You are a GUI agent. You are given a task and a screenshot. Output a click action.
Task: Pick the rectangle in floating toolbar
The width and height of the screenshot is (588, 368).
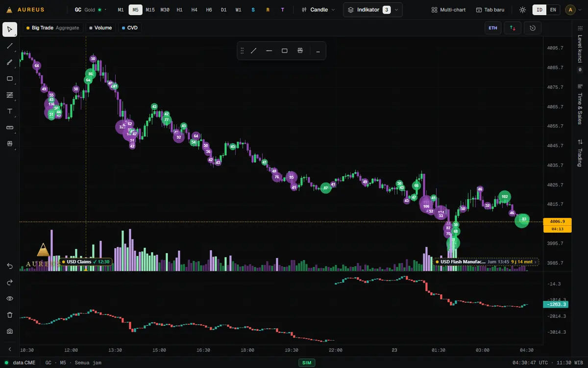click(285, 51)
